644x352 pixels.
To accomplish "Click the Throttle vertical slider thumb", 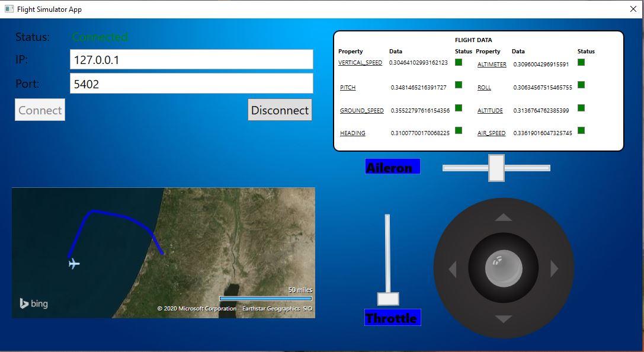I will coord(388,299).
